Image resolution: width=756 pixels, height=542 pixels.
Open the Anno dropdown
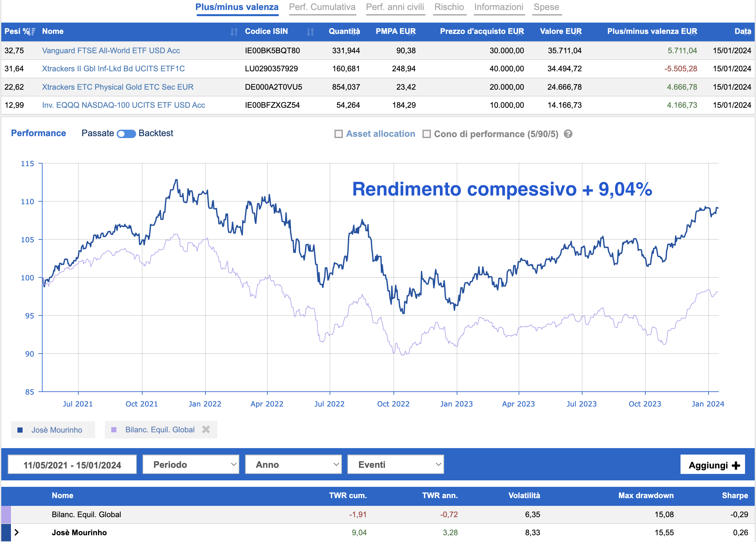(x=293, y=465)
